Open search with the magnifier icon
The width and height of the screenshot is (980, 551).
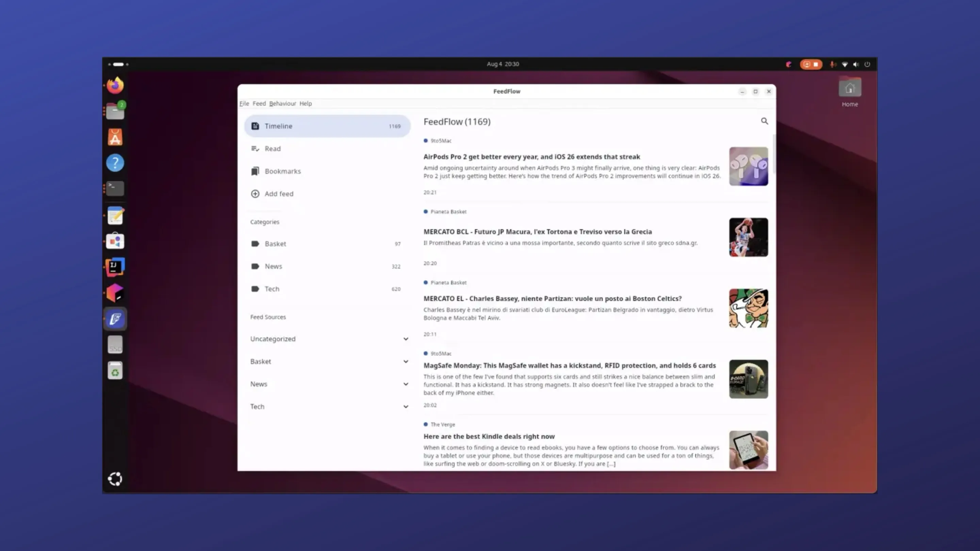coord(764,121)
